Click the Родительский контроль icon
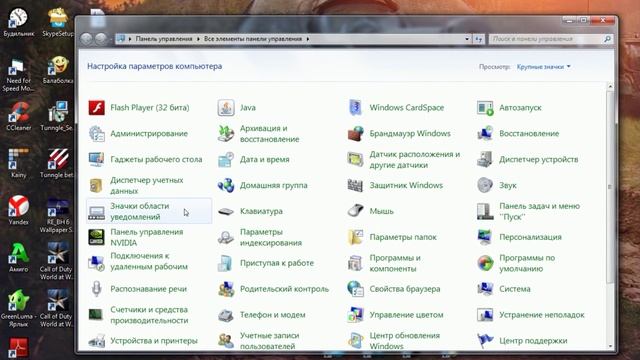The width and height of the screenshot is (640, 360). coord(226,289)
